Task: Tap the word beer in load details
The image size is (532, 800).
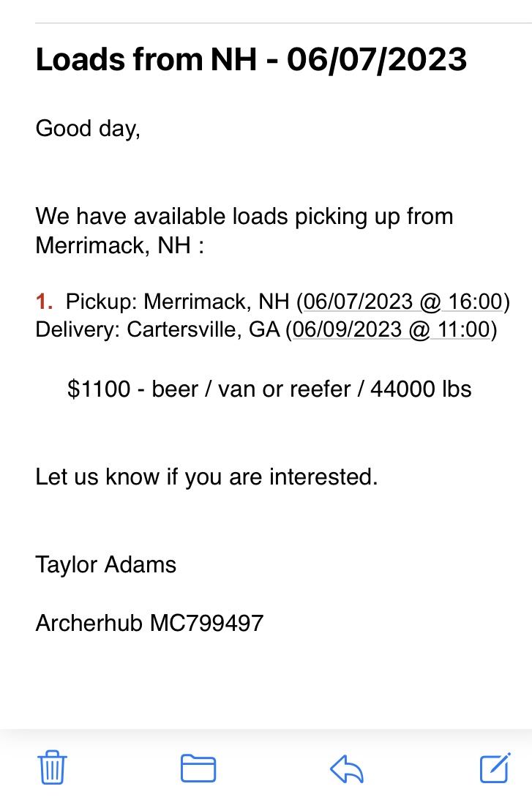Action: click(175, 389)
